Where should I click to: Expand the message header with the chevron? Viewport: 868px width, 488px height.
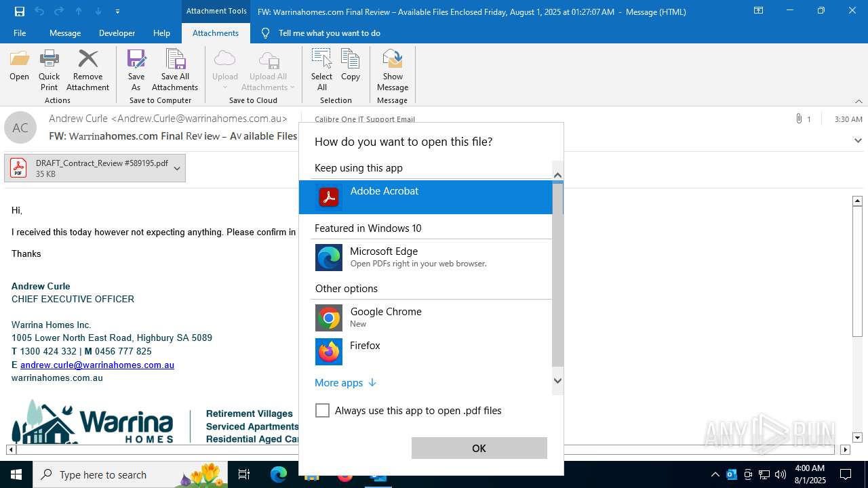(x=858, y=141)
